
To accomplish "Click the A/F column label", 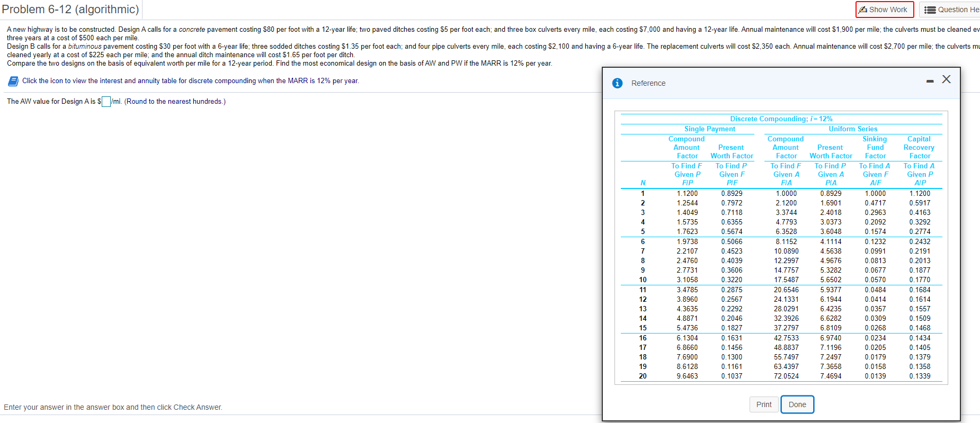I will pyautogui.click(x=876, y=183).
